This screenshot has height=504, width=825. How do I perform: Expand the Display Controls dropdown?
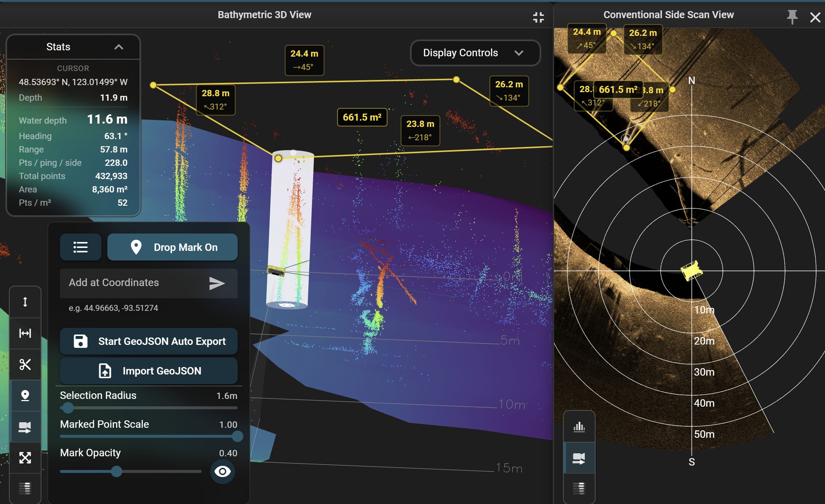pos(475,53)
